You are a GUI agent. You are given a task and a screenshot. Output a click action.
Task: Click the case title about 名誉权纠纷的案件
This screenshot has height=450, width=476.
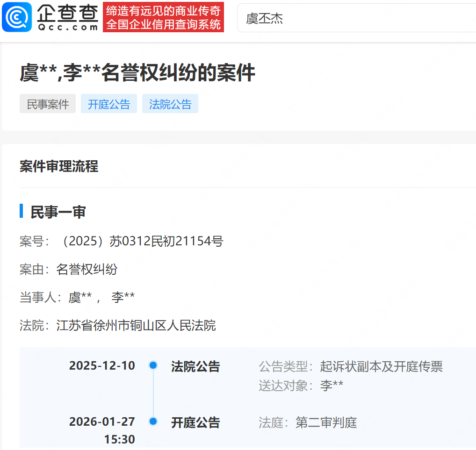137,73
